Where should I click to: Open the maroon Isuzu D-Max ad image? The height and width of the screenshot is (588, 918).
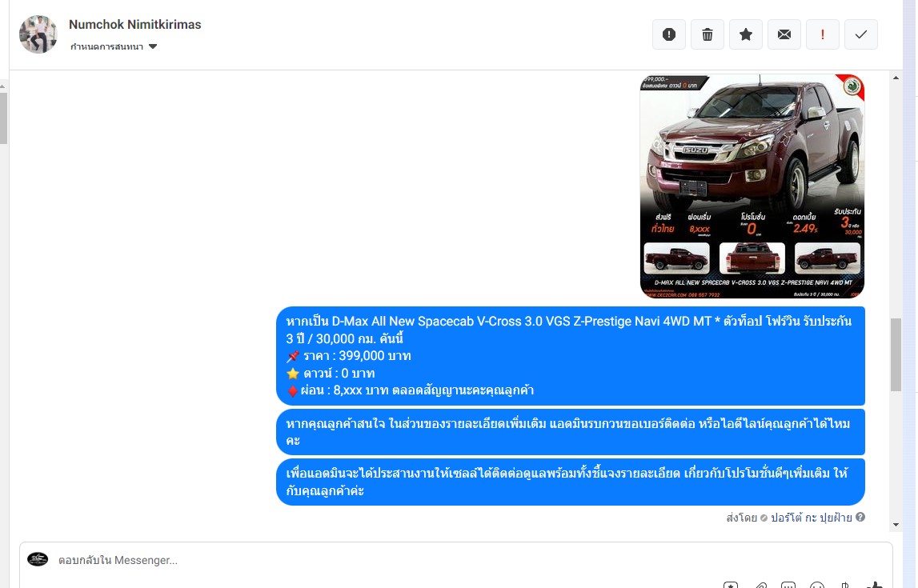752,186
